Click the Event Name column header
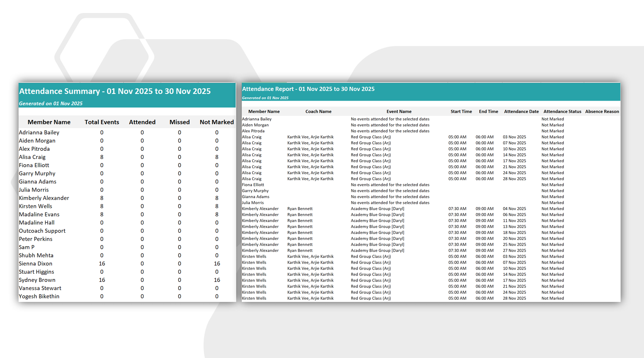 (399, 111)
